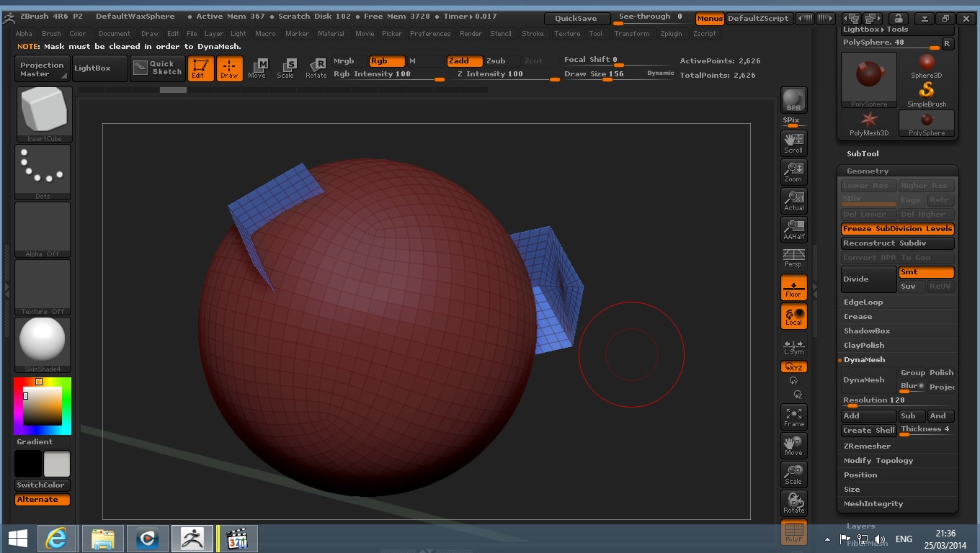Open File Explorer from taskbar
Image resolution: width=980 pixels, height=553 pixels.
coord(103,539)
